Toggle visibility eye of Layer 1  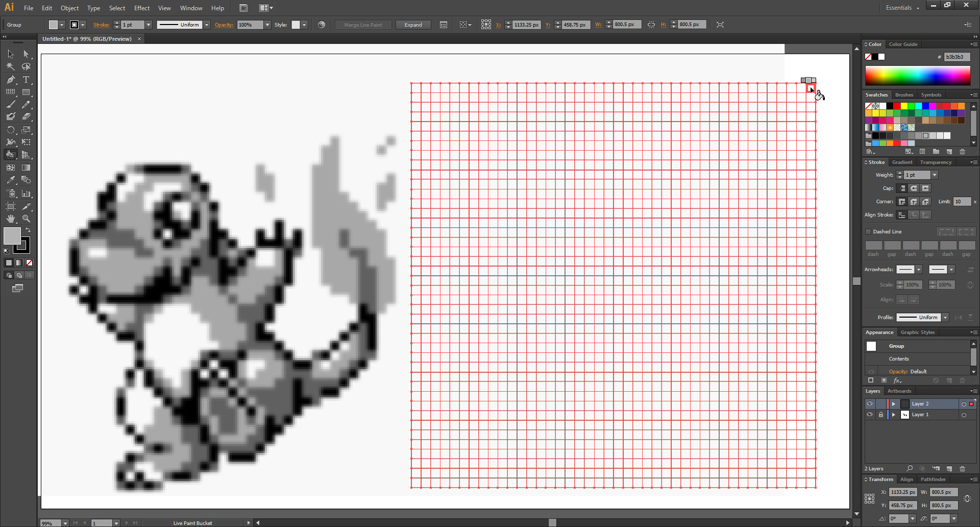tap(870, 415)
